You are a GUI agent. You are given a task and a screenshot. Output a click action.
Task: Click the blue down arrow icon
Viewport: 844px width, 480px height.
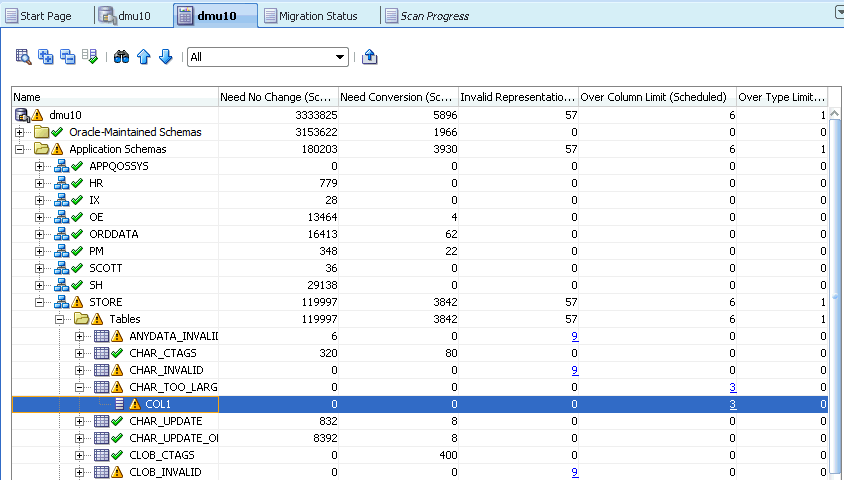(x=165, y=57)
